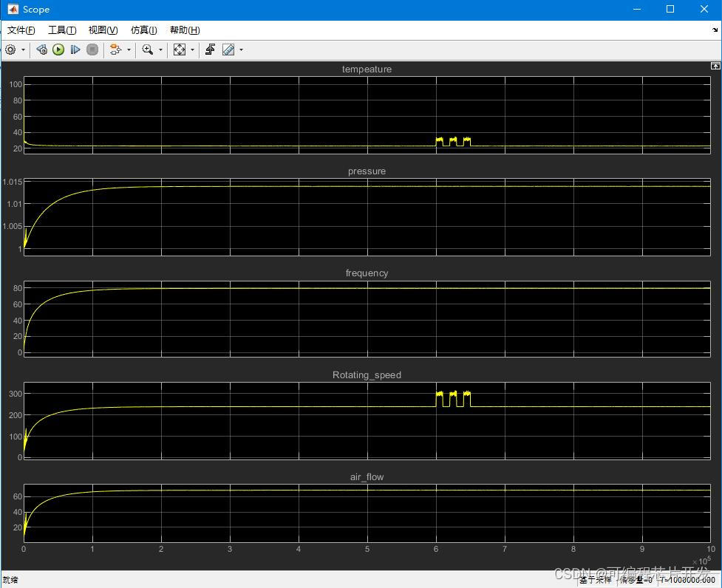Expand the highlight block dropdown arrow

click(129, 49)
